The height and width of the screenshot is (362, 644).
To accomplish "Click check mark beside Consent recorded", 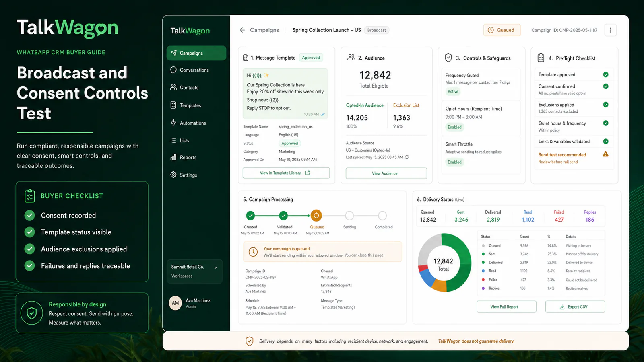I will tap(29, 216).
